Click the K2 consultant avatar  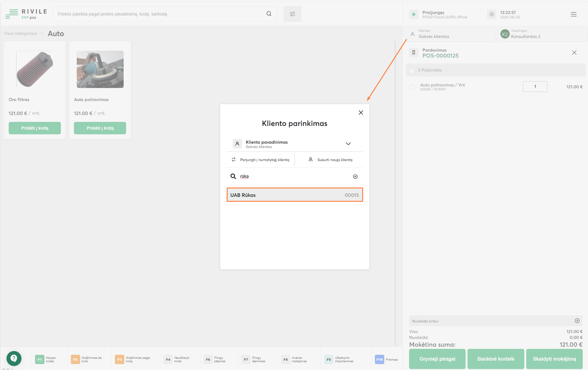click(x=505, y=34)
